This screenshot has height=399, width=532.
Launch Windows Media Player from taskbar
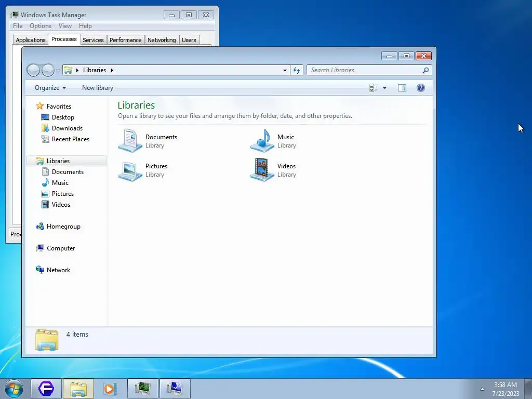(x=110, y=389)
